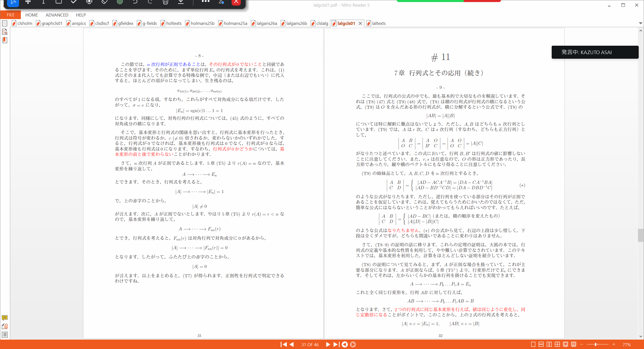Switch to continuous page view

coord(541,344)
